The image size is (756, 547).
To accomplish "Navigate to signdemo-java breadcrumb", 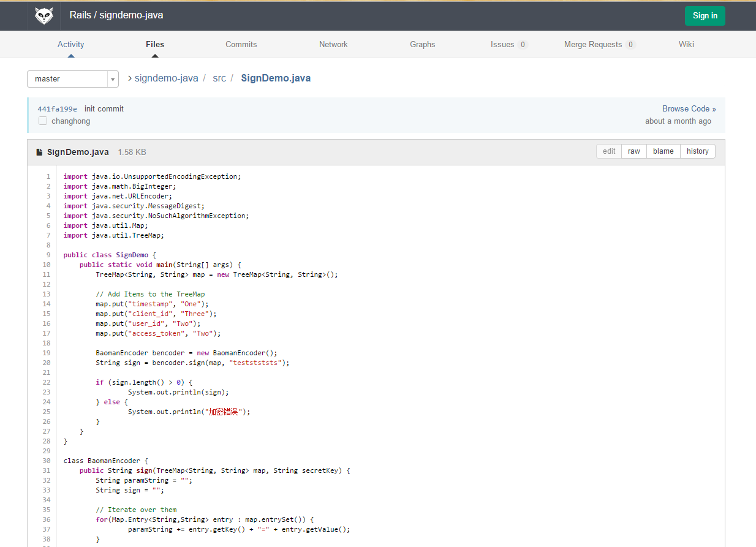I will click(167, 78).
